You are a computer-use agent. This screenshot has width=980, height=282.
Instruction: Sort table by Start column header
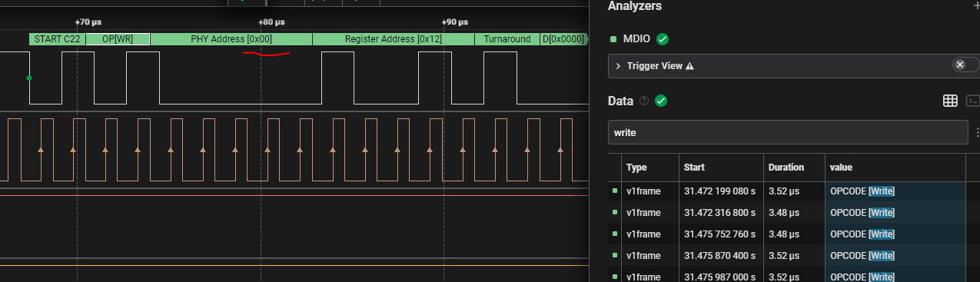pyautogui.click(x=694, y=167)
